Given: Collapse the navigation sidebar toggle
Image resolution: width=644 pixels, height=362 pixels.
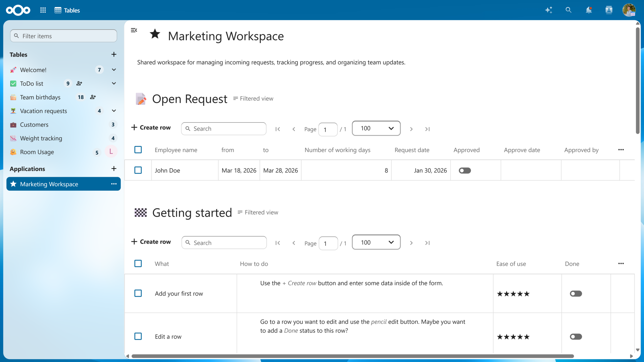Looking at the screenshot, I should coord(134,30).
